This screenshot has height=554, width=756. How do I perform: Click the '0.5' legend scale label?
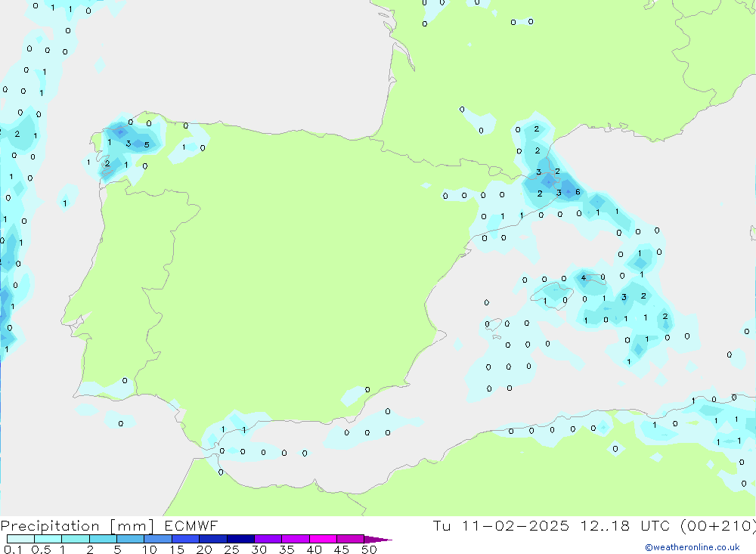41,549
